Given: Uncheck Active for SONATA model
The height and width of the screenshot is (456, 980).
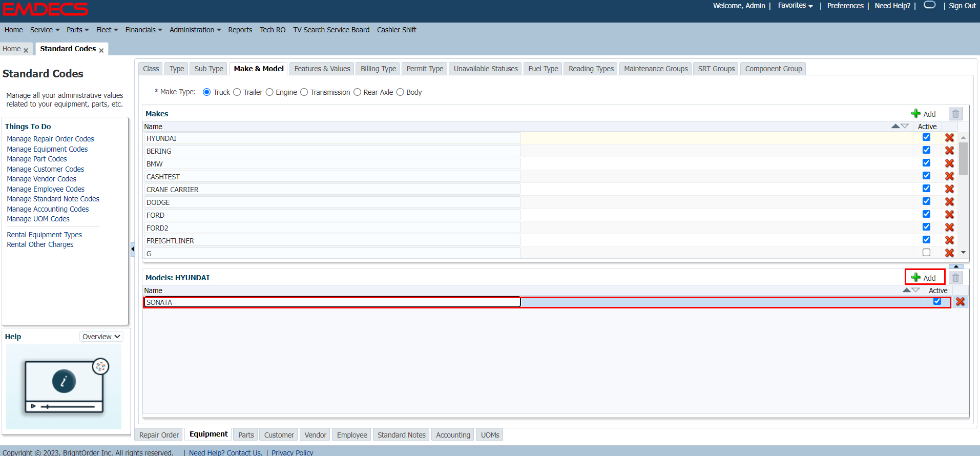Looking at the screenshot, I should tap(937, 301).
